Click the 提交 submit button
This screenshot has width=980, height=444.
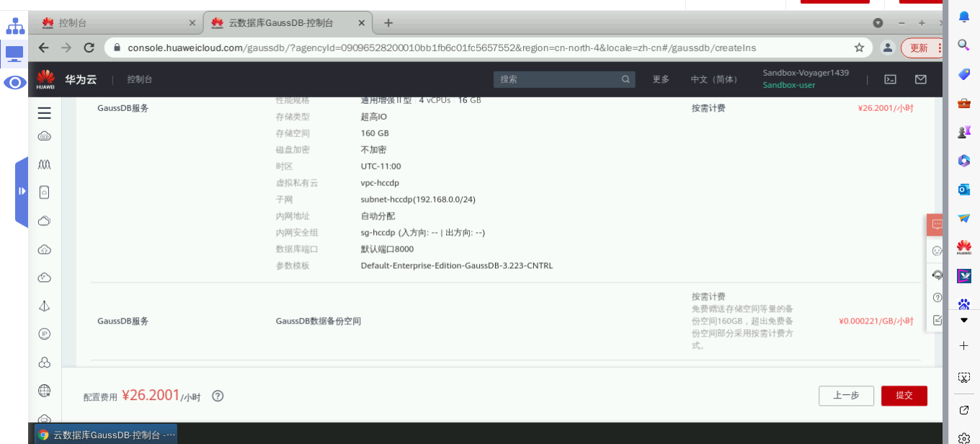pyautogui.click(x=904, y=396)
